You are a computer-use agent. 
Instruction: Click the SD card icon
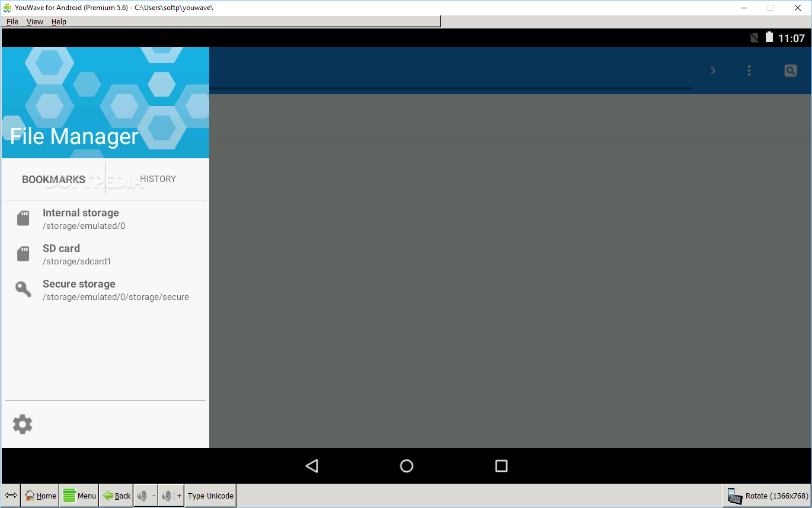tap(23, 254)
